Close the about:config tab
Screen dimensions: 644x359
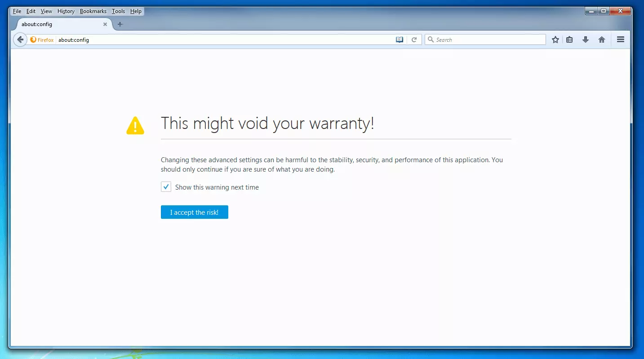pos(105,24)
